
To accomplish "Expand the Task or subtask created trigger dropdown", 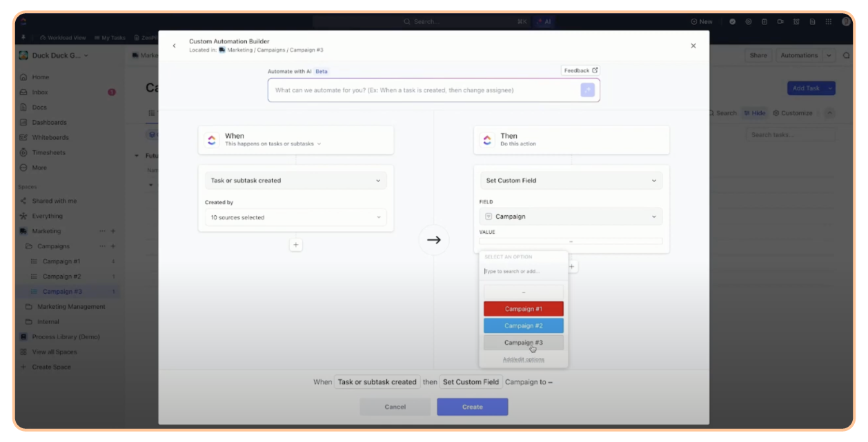I will point(295,180).
